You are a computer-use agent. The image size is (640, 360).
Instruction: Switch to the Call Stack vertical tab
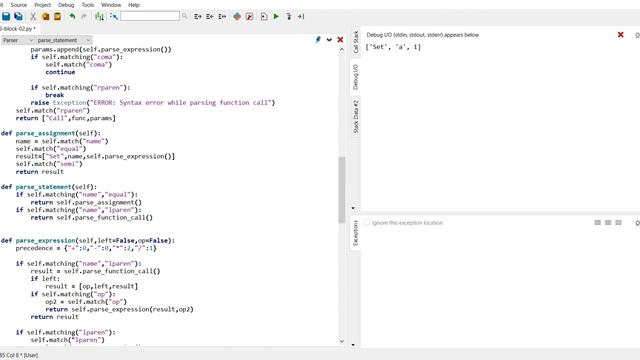pyautogui.click(x=356, y=42)
